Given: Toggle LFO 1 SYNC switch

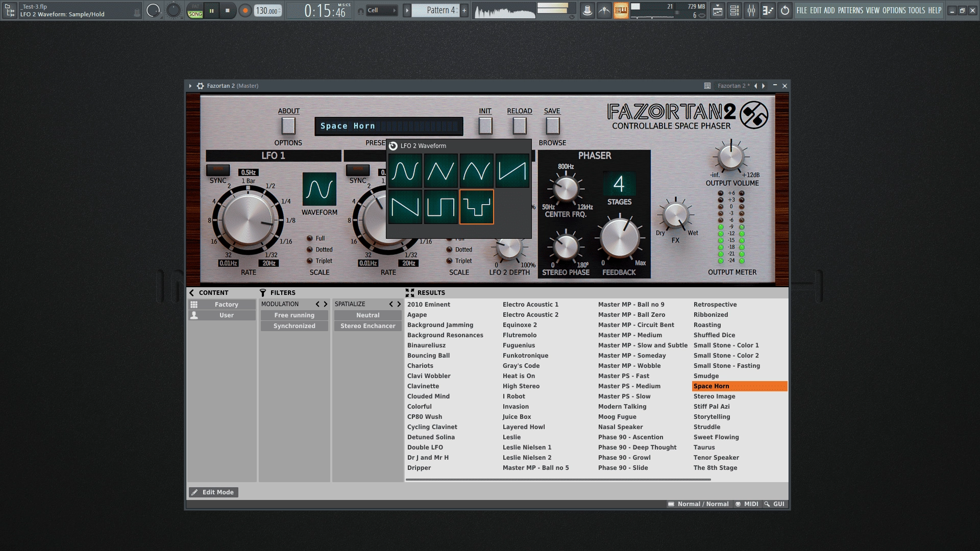Looking at the screenshot, I should [218, 169].
